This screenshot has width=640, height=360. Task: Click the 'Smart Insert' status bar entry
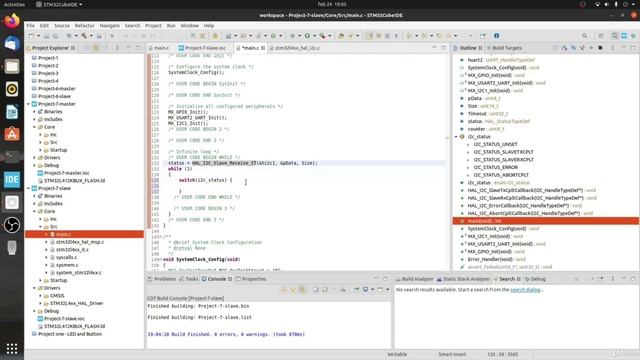452,354
